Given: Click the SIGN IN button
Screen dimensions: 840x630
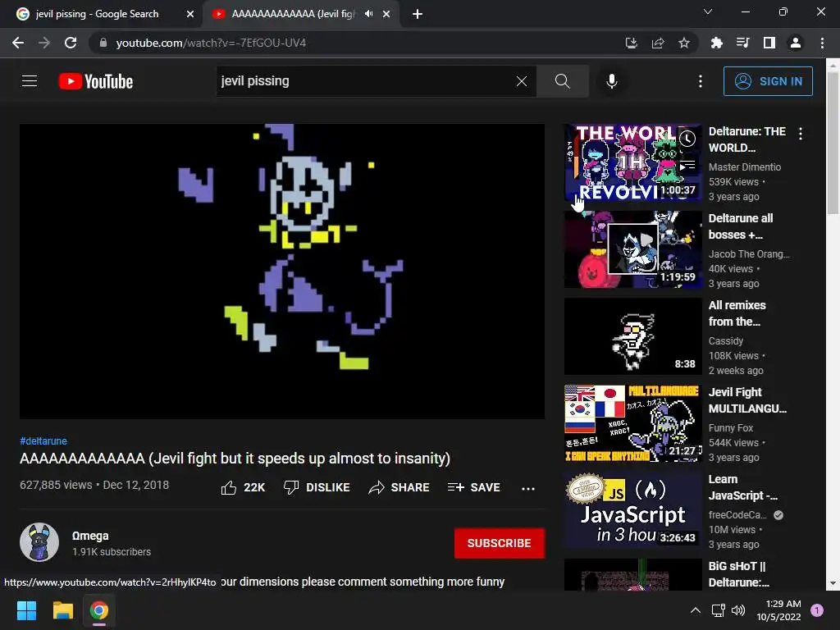Looking at the screenshot, I should (768, 81).
